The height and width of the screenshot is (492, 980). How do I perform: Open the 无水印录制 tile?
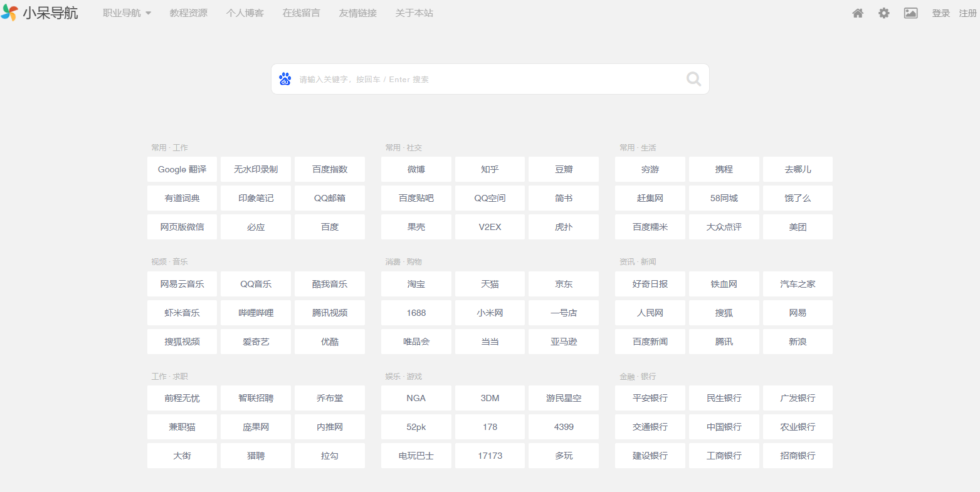click(x=256, y=169)
